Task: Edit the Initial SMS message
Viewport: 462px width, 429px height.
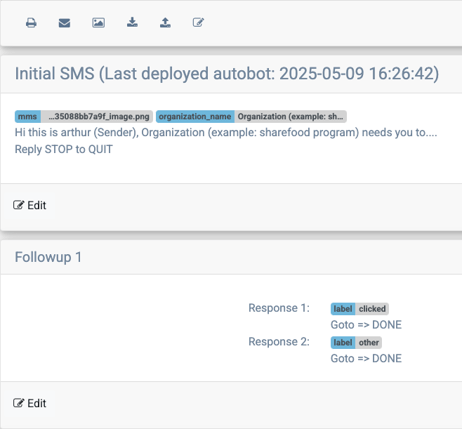Action: click(x=30, y=205)
